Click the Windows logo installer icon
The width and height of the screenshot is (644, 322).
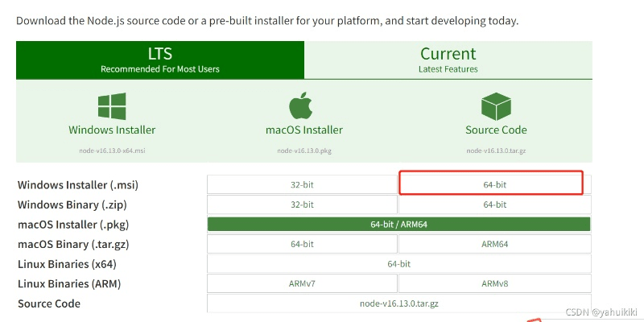[x=112, y=105]
